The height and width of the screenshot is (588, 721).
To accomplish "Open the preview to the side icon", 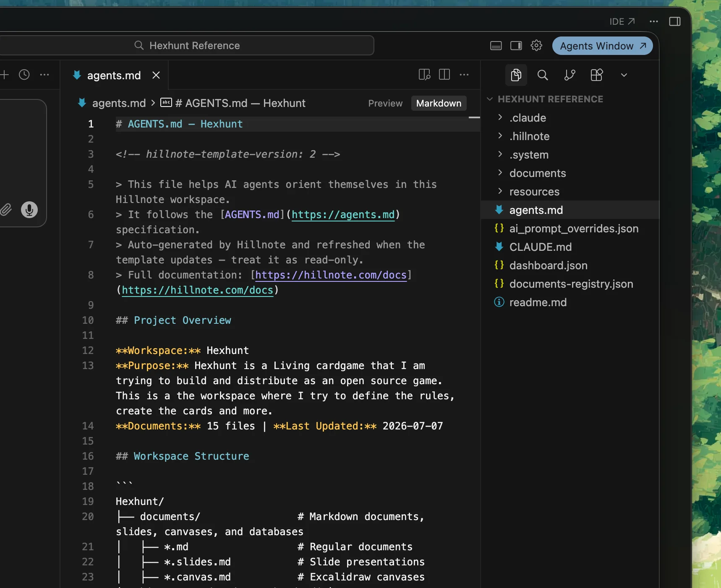I will [425, 75].
